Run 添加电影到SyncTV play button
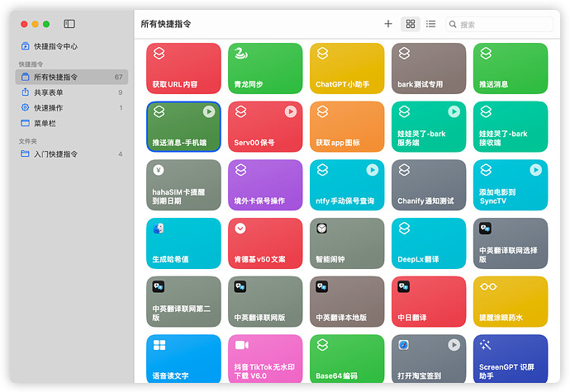This screenshot has width=570, height=392. click(x=536, y=170)
